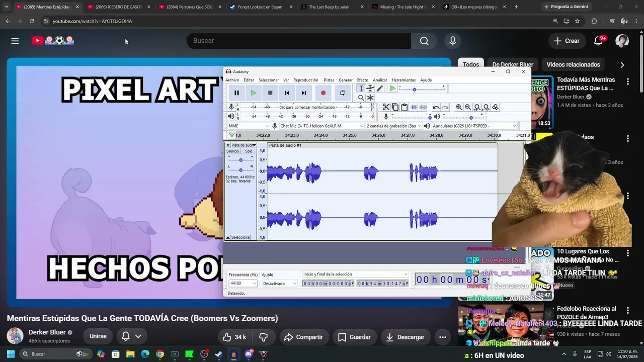Image resolution: width=644 pixels, height=362 pixels.
Task: Open the Pista de audio track menu
Action: click(244, 145)
